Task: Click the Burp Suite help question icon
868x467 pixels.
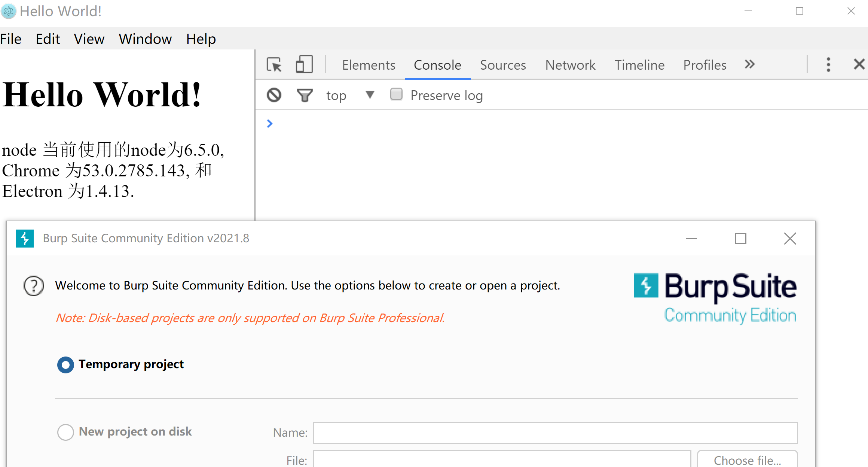Action: click(x=34, y=286)
